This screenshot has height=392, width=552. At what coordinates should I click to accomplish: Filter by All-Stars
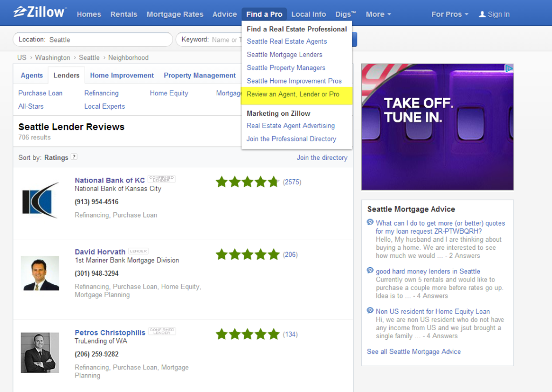click(x=31, y=106)
